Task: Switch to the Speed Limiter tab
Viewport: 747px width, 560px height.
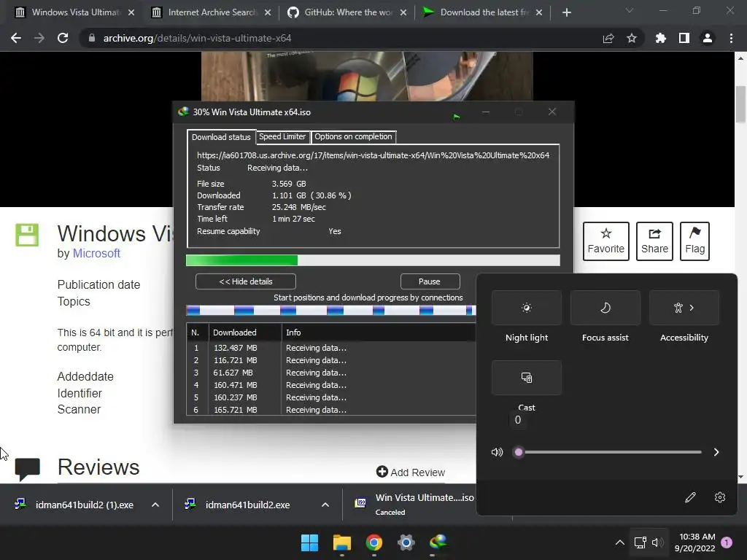Action: (282, 136)
